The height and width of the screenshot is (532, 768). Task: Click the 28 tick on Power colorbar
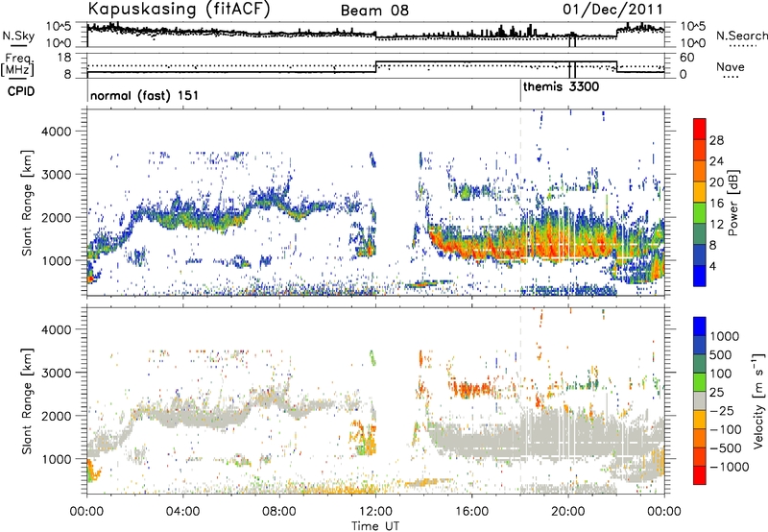point(716,140)
